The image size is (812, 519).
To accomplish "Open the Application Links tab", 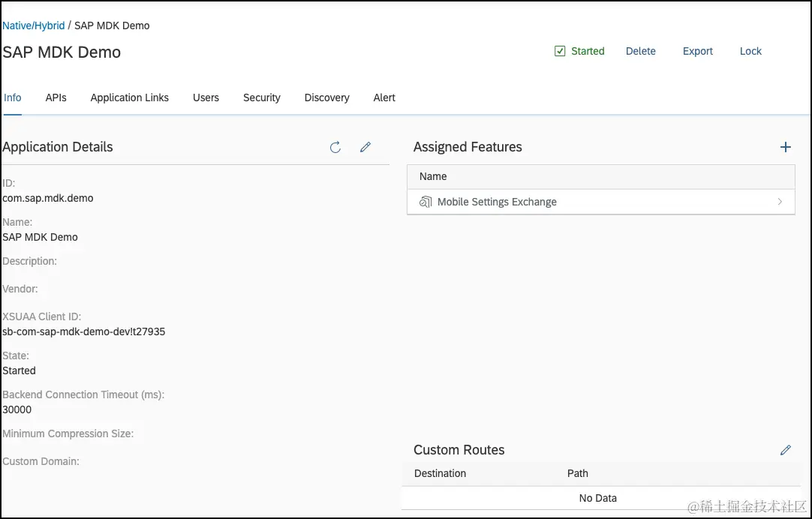I will point(130,97).
